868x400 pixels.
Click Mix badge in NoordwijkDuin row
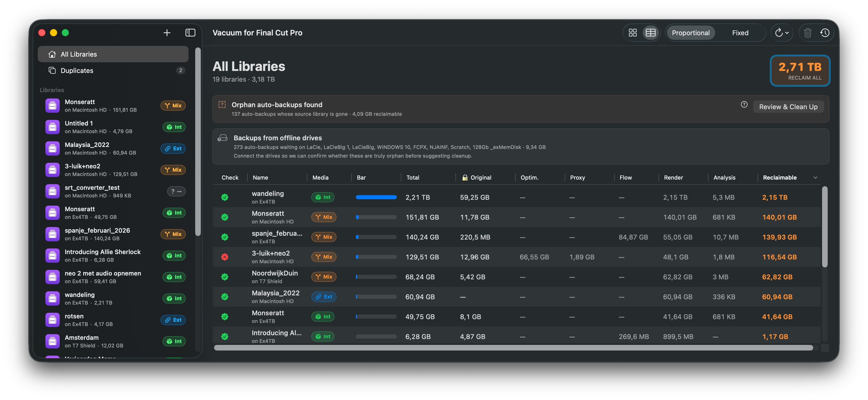[x=324, y=277]
